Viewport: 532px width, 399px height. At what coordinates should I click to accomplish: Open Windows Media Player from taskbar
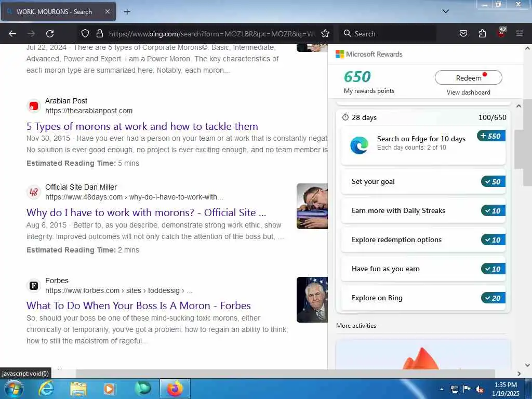coord(110,389)
